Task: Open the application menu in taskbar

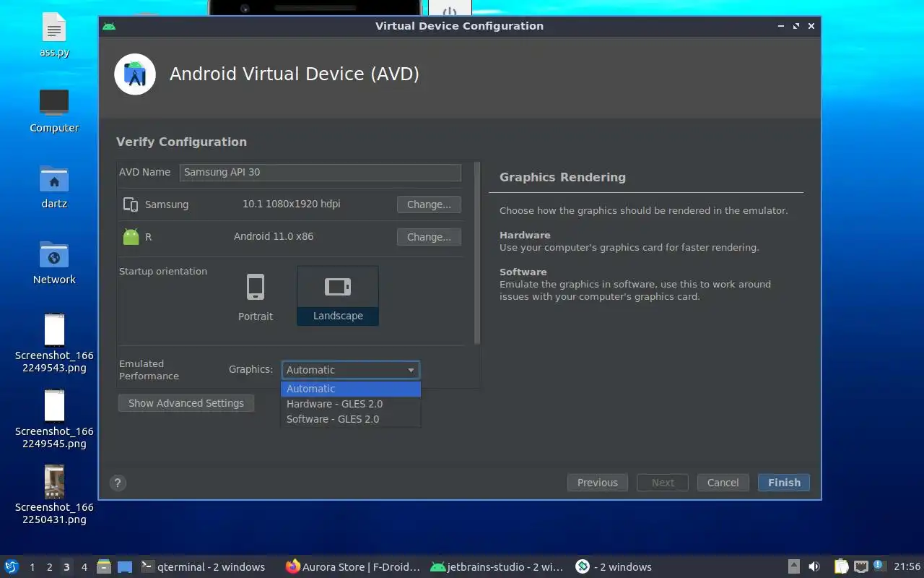Action: tap(12, 566)
